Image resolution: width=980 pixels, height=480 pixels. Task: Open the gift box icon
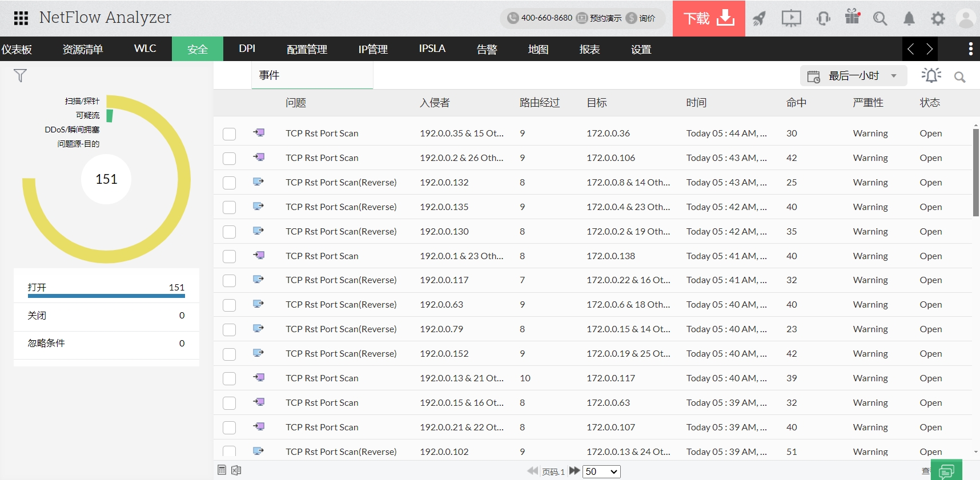[852, 17]
